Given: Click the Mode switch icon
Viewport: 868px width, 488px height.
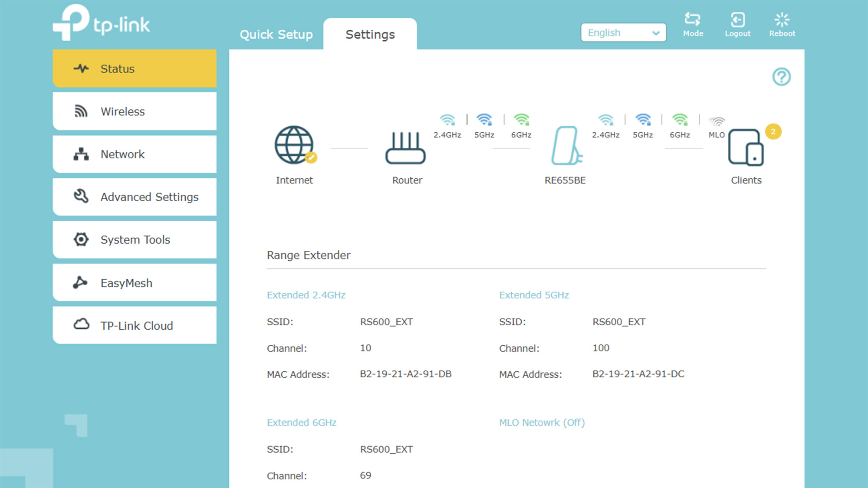Looking at the screenshot, I should click(692, 20).
